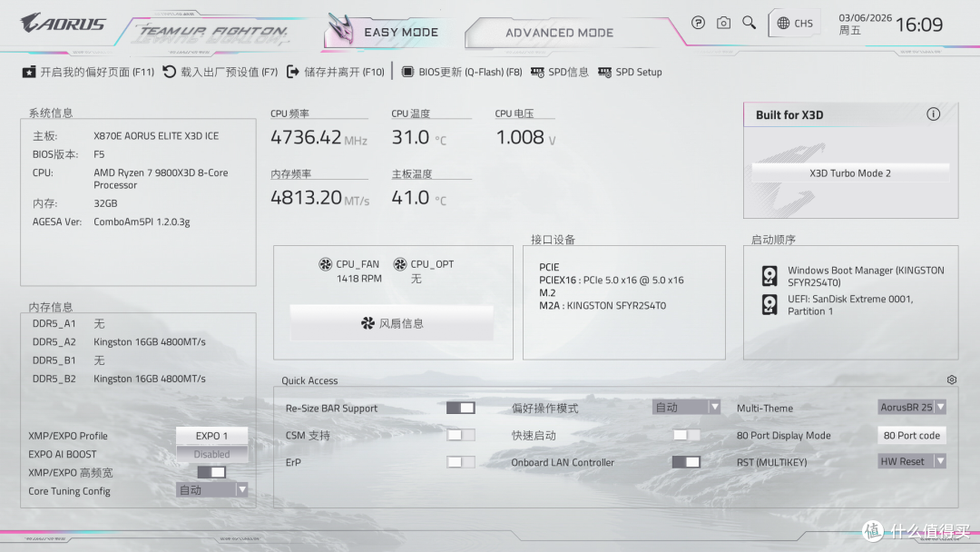Choose save and exit (F10)
This screenshot has width=980, height=552.
click(x=336, y=72)
